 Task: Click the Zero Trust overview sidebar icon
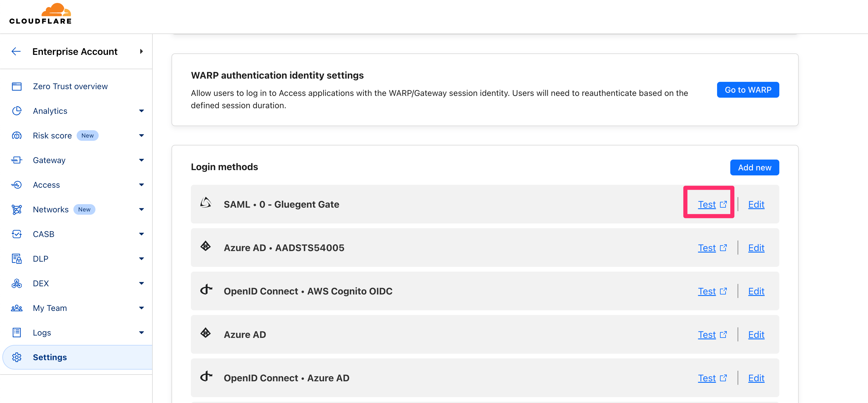point(16,86)
